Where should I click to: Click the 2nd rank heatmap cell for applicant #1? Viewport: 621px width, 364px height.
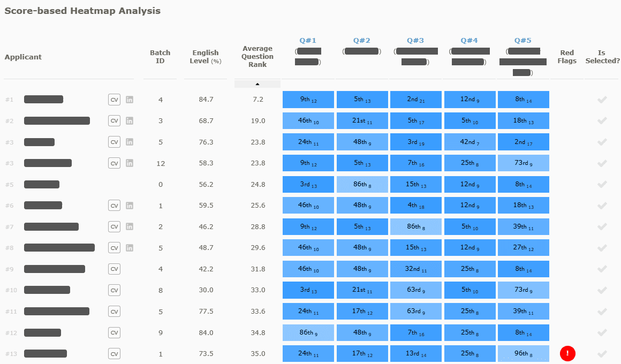click(416, 100)
